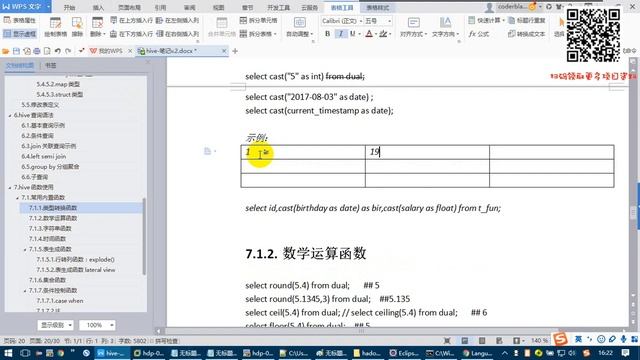Viewport: 640px width, 360px height.
Task: Redo the last action
Action: [x=68, y=51]
